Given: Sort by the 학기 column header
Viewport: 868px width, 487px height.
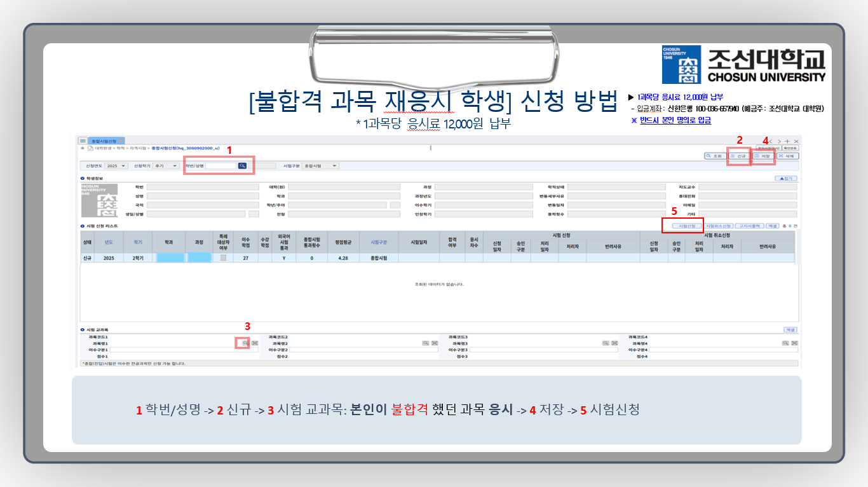Looking at the screenshot, I should point(138,242).
